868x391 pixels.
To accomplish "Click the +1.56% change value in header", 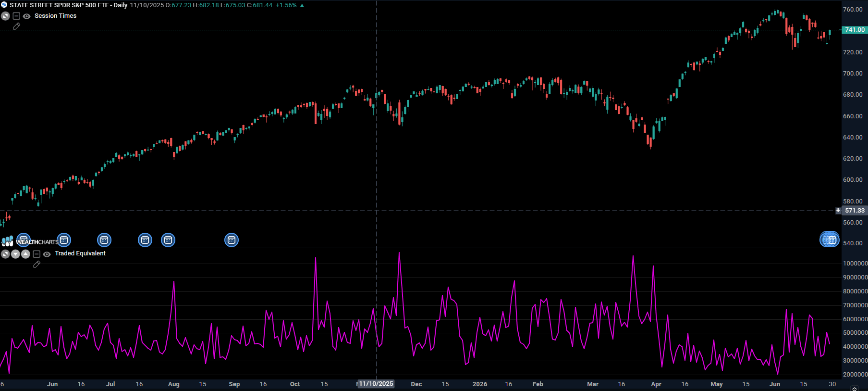I will [286, 5].
